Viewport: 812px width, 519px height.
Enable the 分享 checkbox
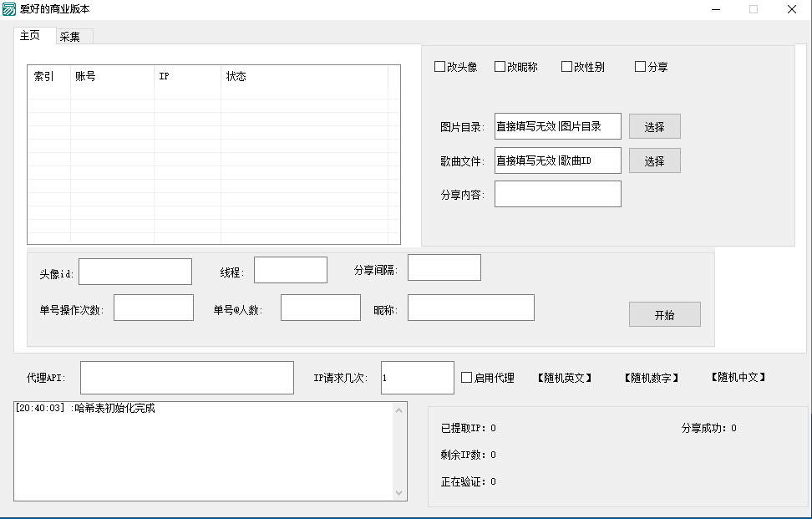point(641,67)
